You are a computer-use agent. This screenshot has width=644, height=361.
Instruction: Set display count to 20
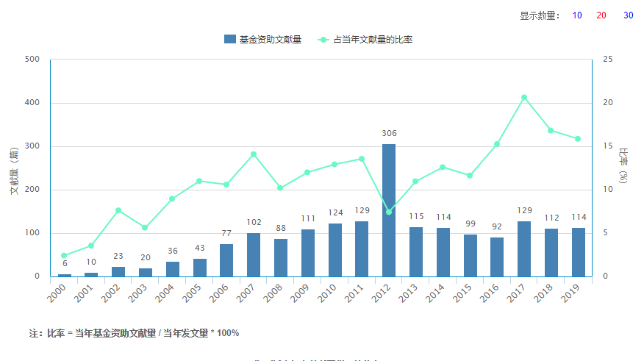point(601,15)
